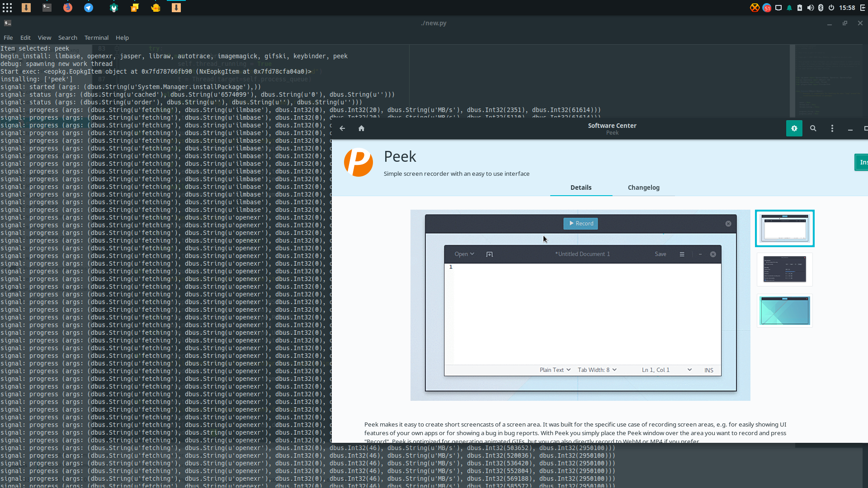Click the './new.py' terminal window title

(434, 23)
